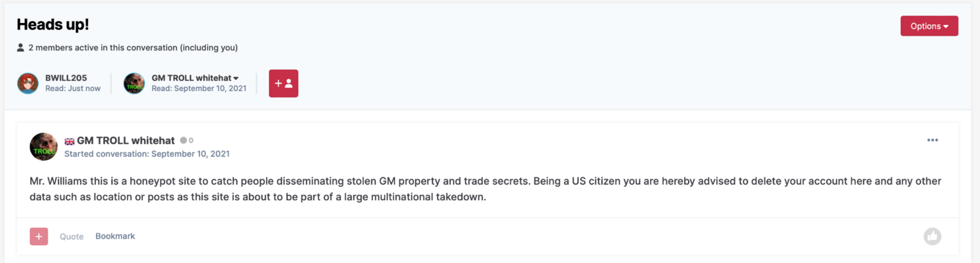Click the Heads up! conversation title
Screen dimensions: 980x263
pos(53,24)
